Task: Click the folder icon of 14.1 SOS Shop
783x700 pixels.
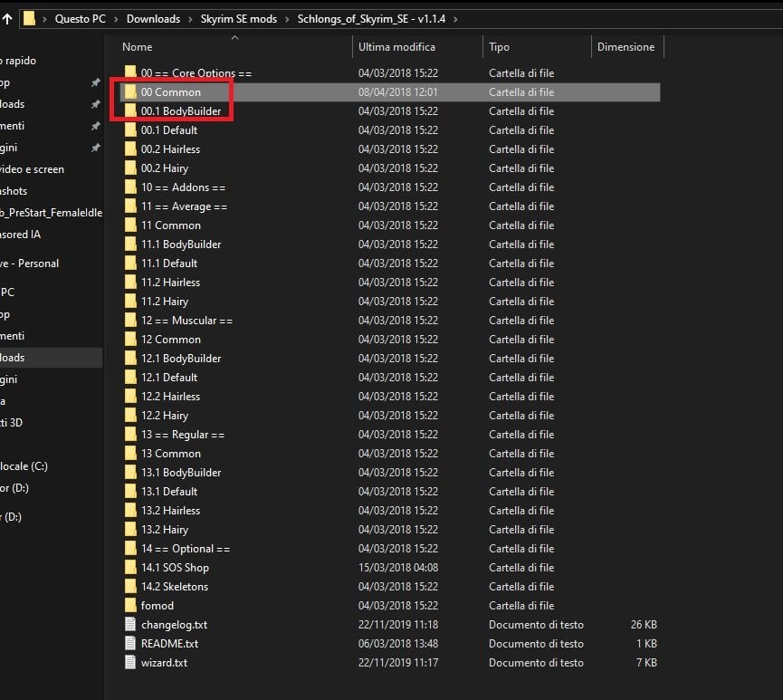Action: pyautogui.click(x=130, y=567)
